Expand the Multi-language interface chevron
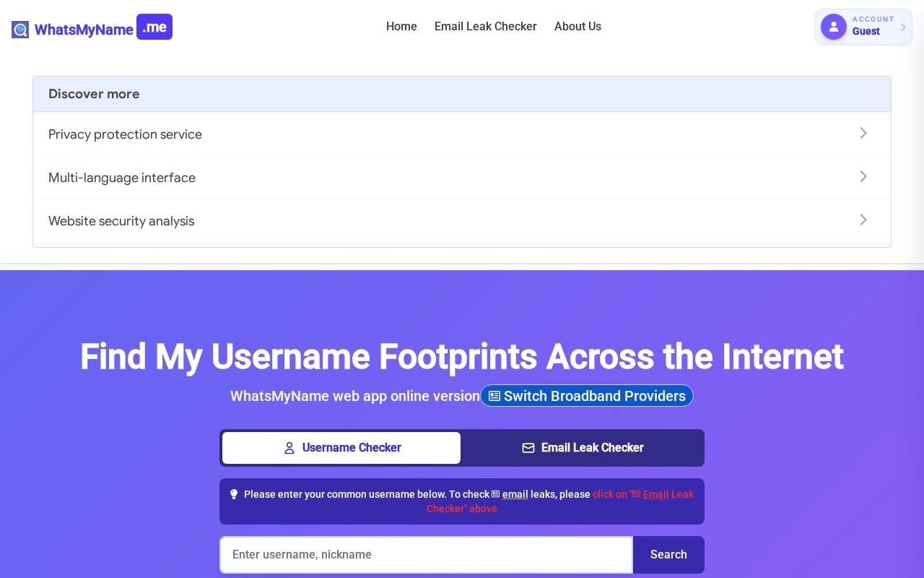This screenshot has height=578, width=924. coord(863,176)
